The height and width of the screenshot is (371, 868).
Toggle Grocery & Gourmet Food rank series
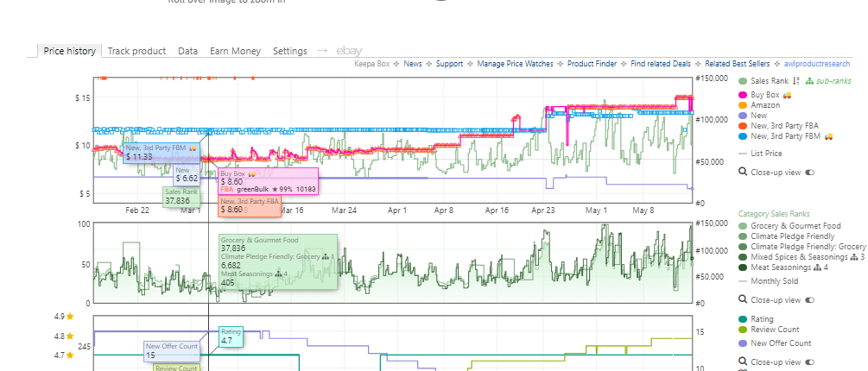790,225
